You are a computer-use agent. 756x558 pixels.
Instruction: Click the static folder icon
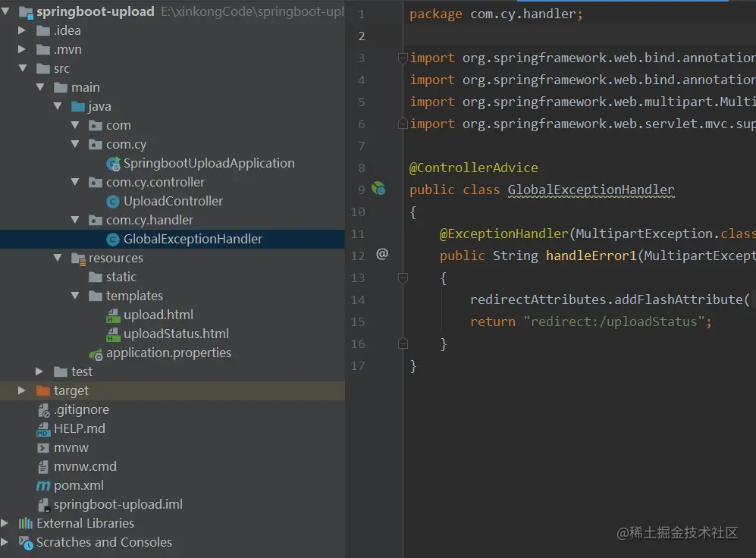pyautogui.click(x=96, y=277)
